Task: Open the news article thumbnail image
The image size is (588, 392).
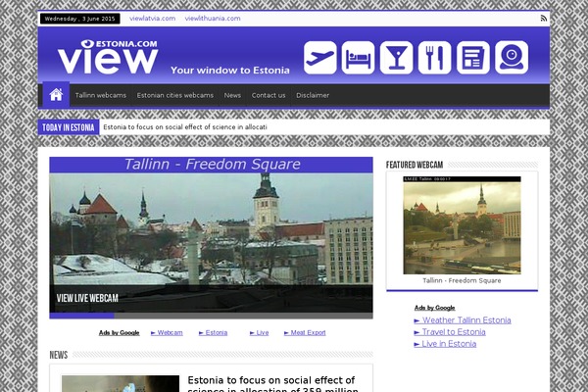Action: tap(121, 384)
